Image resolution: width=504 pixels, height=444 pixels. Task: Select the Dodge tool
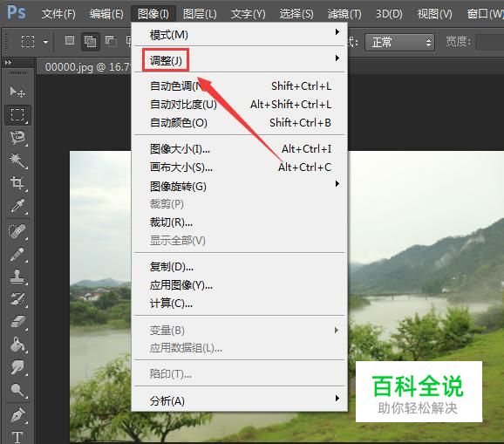(x=17, y=390)
